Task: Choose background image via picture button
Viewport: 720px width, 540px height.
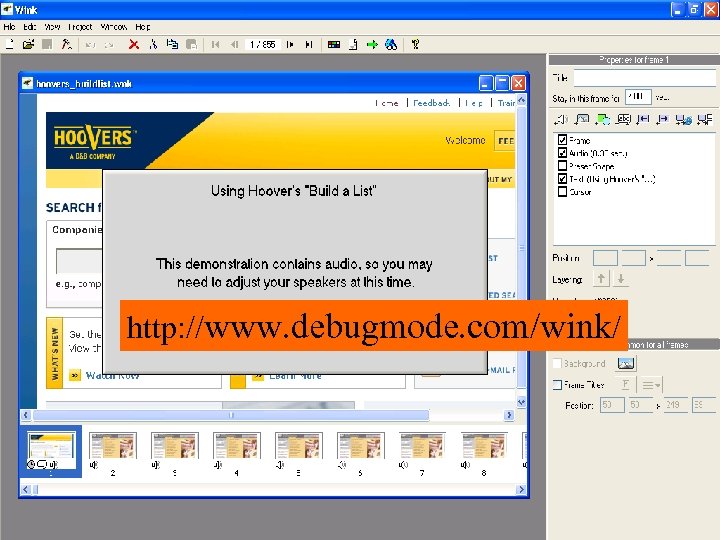Action: 626,363
